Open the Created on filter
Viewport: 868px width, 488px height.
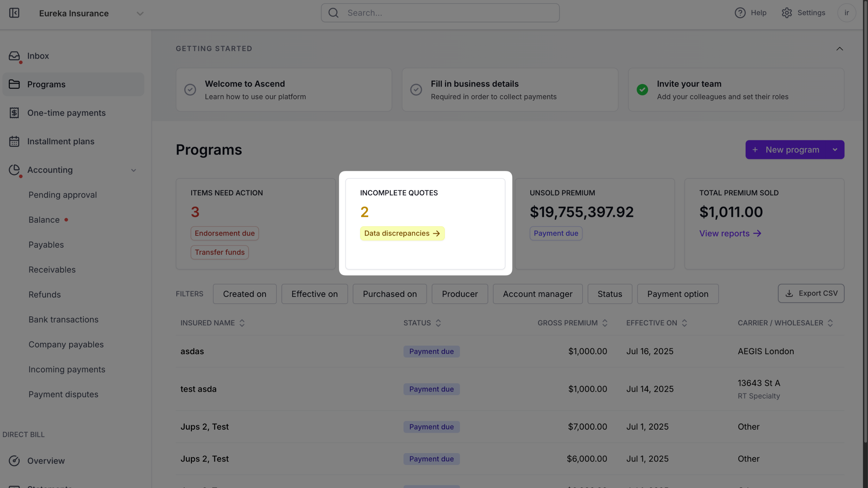(245, 294)
